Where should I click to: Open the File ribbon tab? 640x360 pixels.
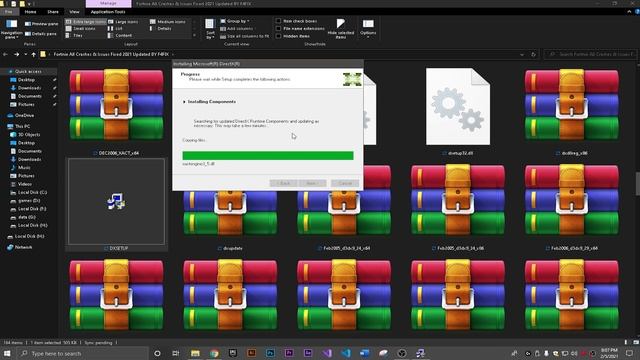pyautogui.click(x=9, y=12)
